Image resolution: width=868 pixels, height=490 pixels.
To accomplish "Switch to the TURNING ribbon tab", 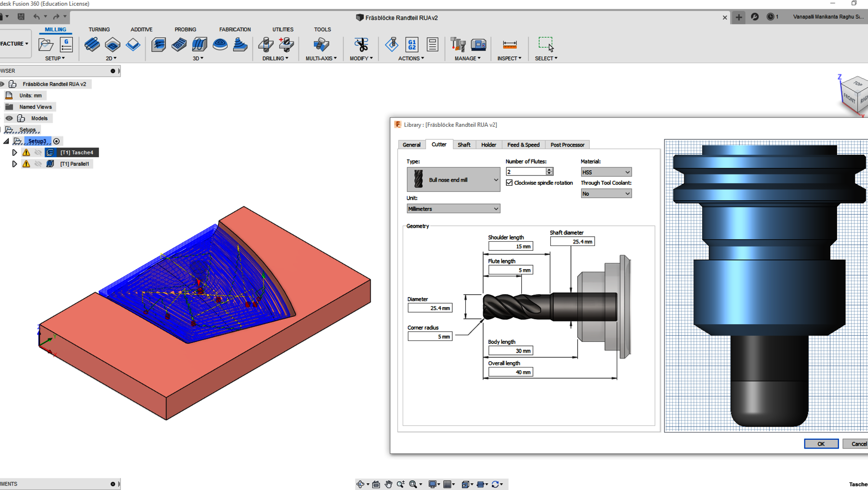I will click(x=99, y=29).
